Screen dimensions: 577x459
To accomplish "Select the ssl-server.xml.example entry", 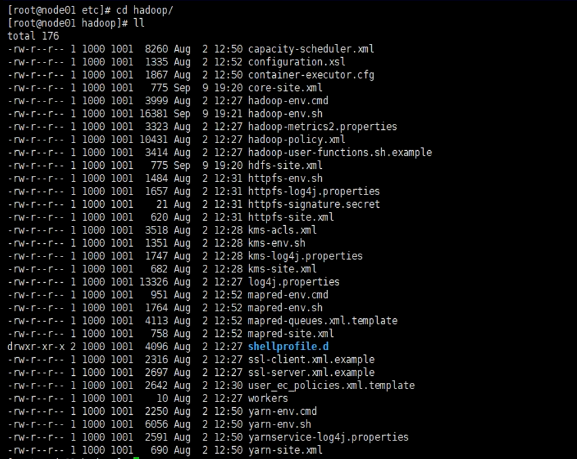I will (311, 373).
